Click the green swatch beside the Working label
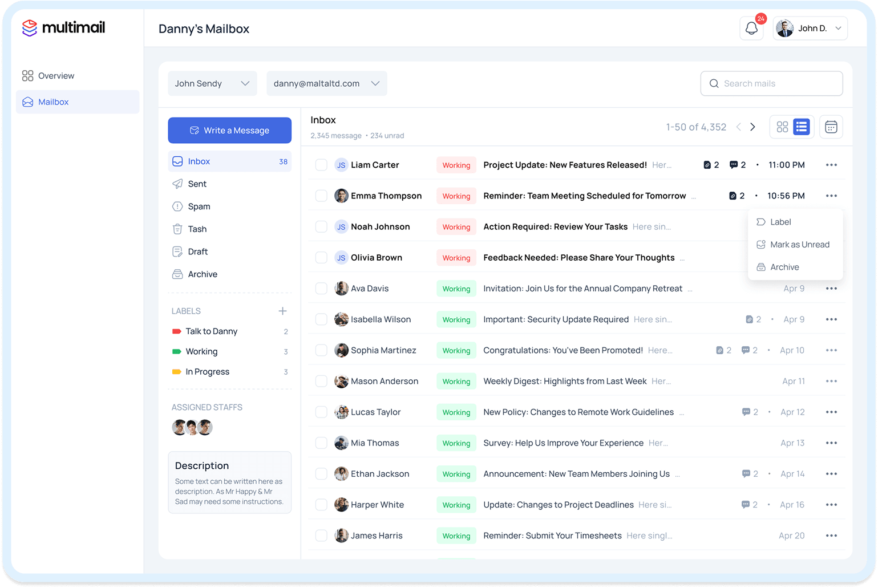Viewport: 878px width, 588px height. [176, 351]
